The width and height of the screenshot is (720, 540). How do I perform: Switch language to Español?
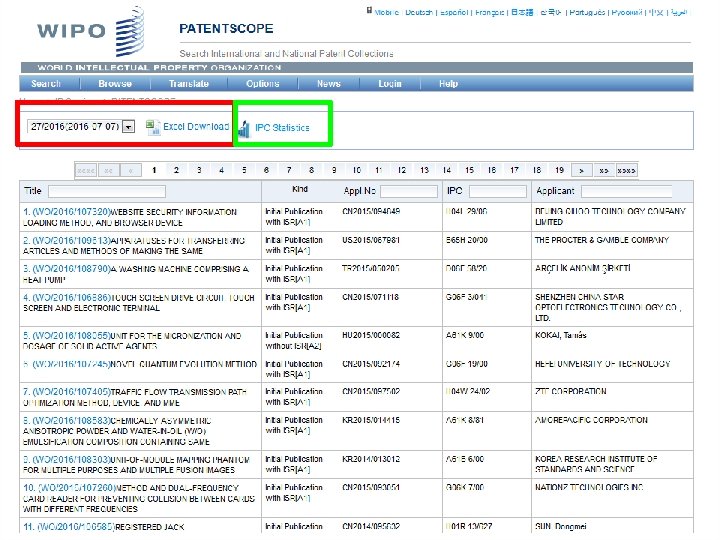point(454,12)
